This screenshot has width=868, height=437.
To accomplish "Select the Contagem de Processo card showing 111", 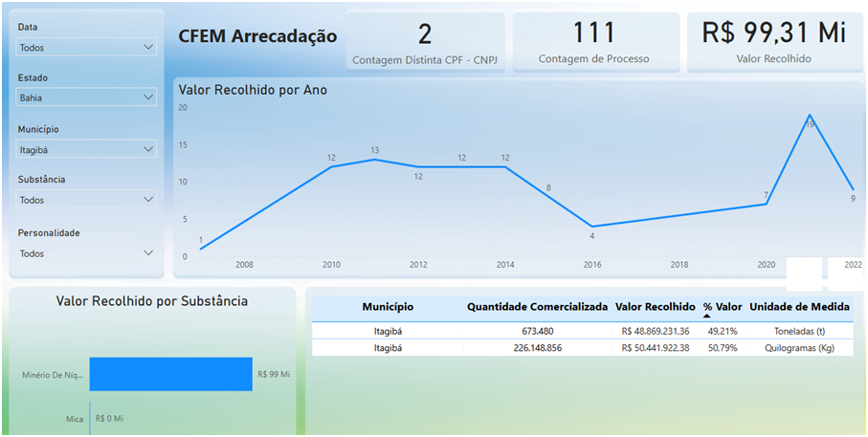I will pos(593,42).
